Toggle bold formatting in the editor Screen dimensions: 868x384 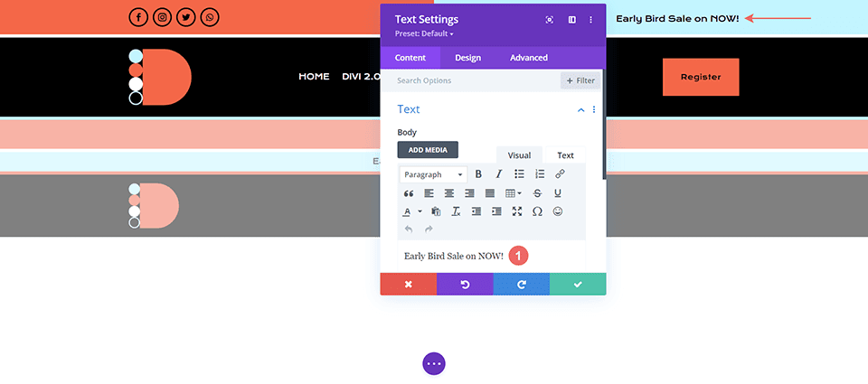click(x=478, y=174)
